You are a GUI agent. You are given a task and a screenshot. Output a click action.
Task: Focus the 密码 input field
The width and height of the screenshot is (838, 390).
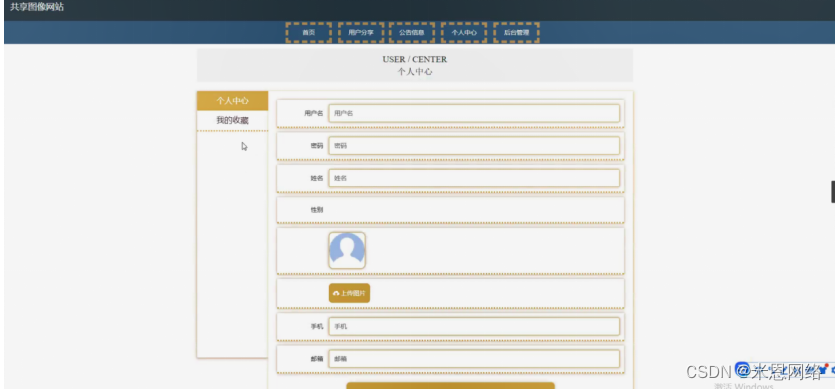click(x=474, y=146)
